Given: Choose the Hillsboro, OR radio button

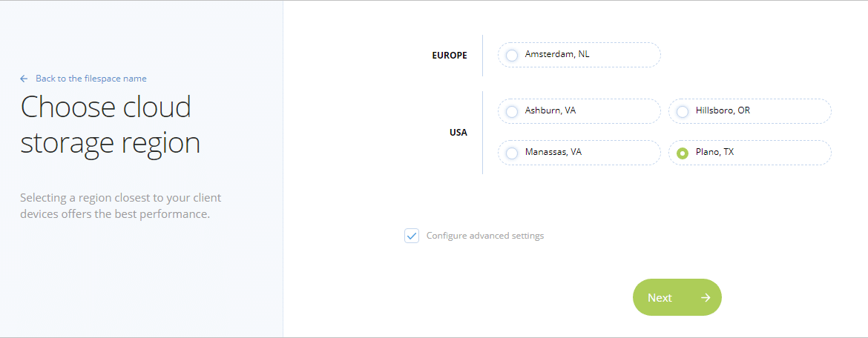Looking at the screenshot, I should tap(683, 111).
